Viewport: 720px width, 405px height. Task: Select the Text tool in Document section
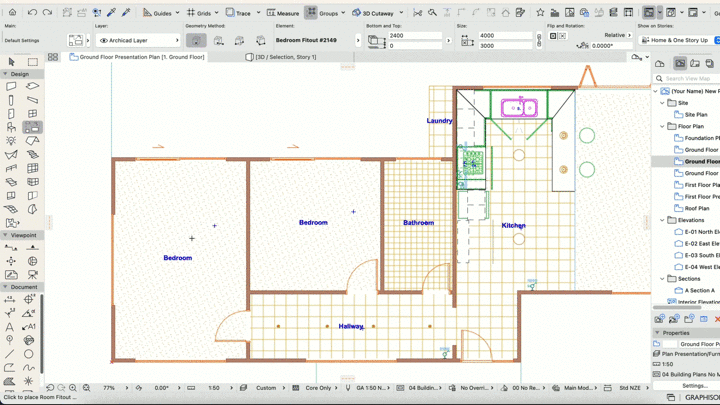(11, 326)
